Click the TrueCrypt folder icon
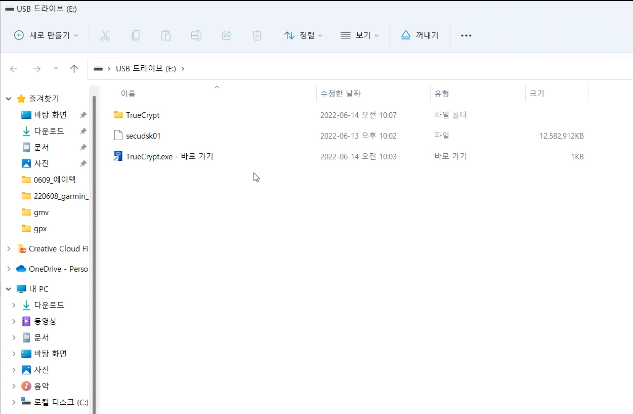633x414 pixels. tap(118, 115)
